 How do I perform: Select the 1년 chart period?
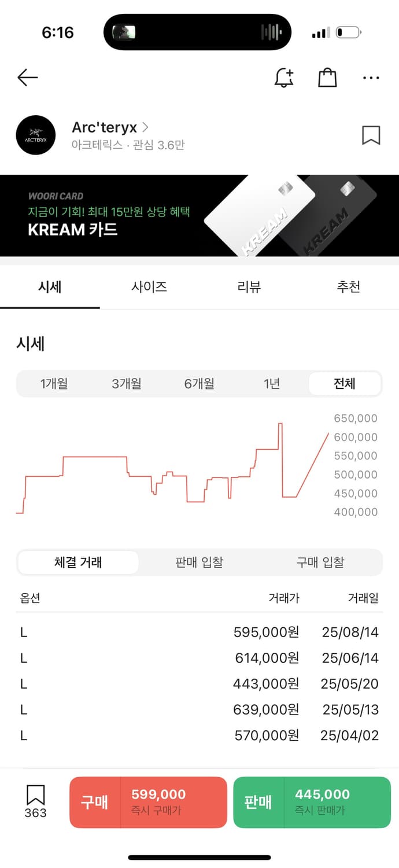(272, 384)
